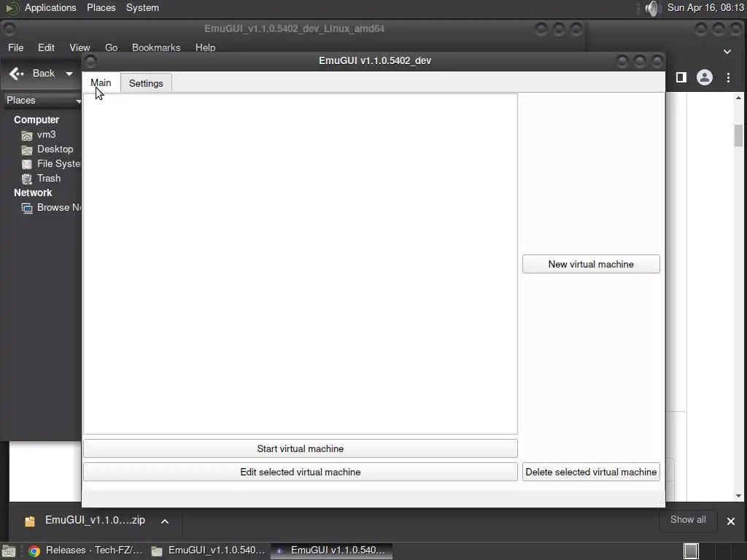Click Releases Tech-FZ Chrome taskbar entry
This screenshot has width=747, height=560.
(86, 551)
